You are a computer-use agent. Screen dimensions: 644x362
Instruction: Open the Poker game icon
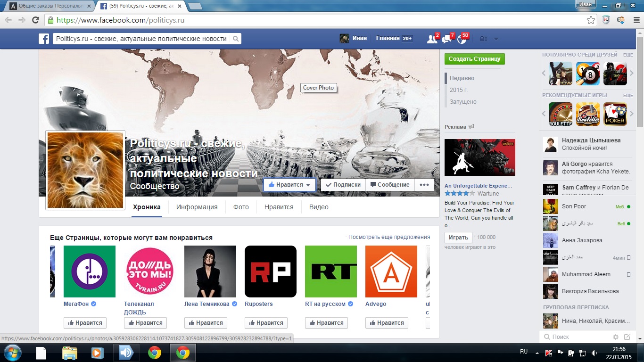[615, 114]
